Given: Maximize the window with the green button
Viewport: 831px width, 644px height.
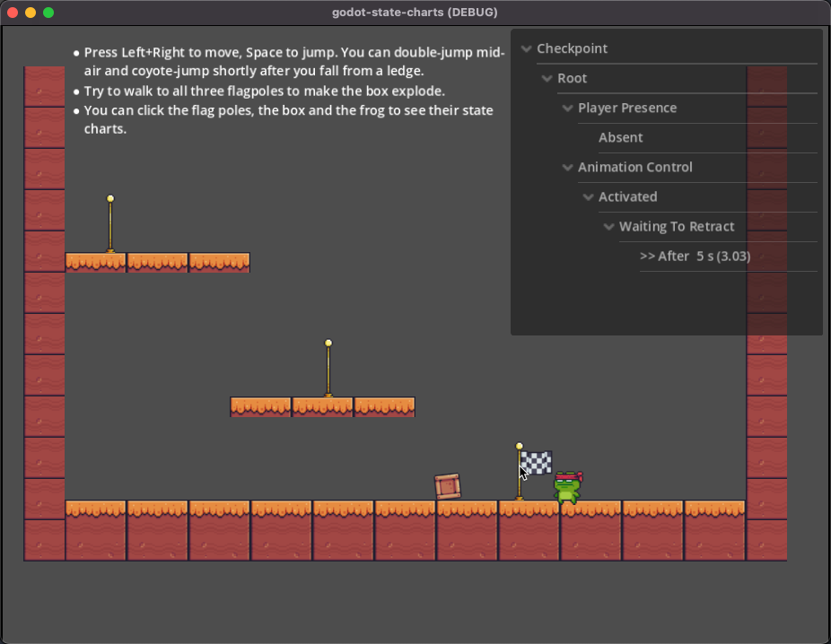Looking at the screenshot, I should coord(48,13).
